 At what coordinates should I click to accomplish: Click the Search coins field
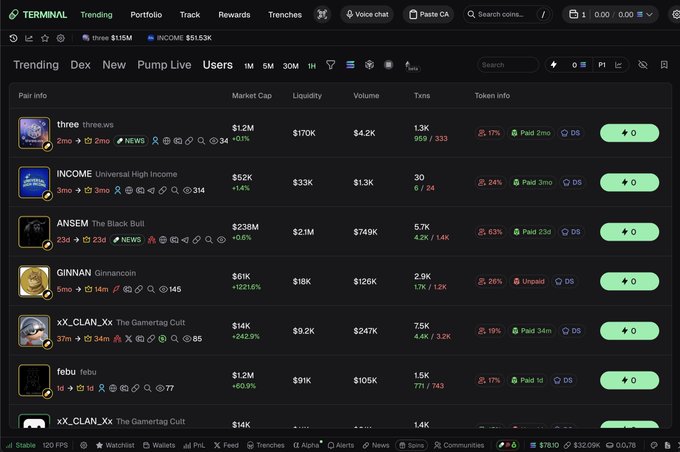(507, 14)
